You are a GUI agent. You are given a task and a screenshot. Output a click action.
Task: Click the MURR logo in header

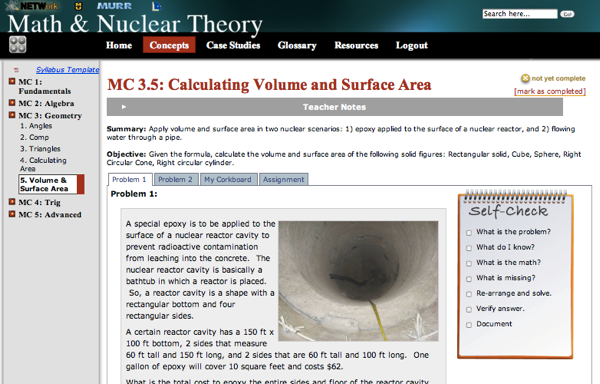[114, 6]
